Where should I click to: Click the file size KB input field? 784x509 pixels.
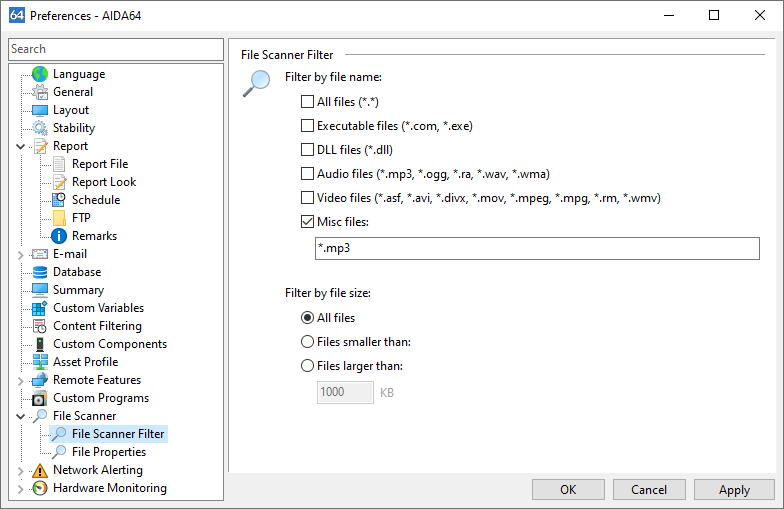click(x=345, y=392)
